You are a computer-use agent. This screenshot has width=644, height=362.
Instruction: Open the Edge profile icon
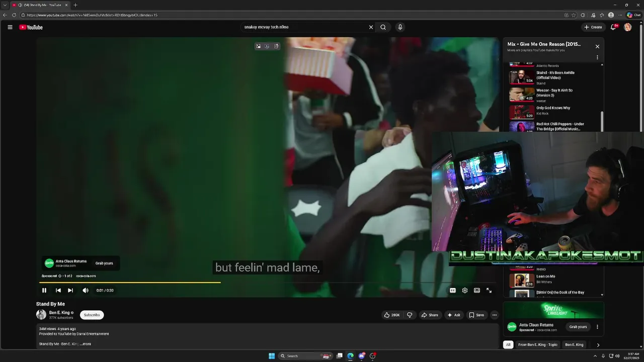point(611,15)
